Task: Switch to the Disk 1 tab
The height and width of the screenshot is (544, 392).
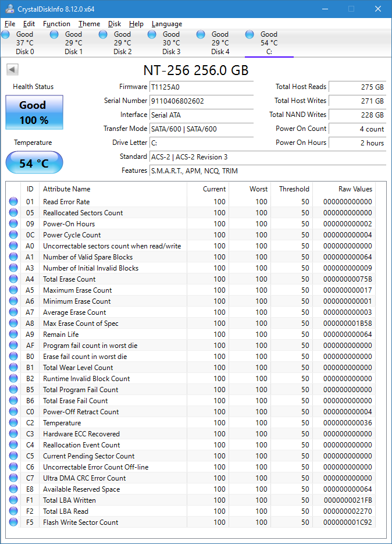Action: coord(73,43)
